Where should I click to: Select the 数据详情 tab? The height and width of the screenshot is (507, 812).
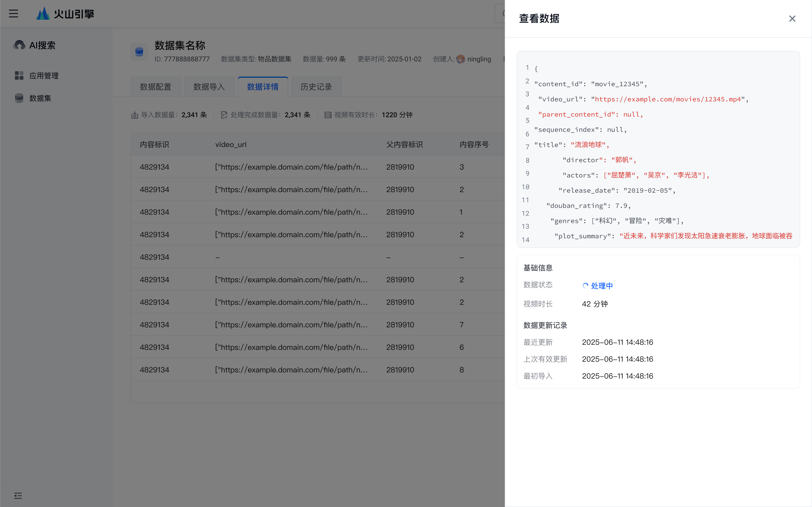point(263,87)
